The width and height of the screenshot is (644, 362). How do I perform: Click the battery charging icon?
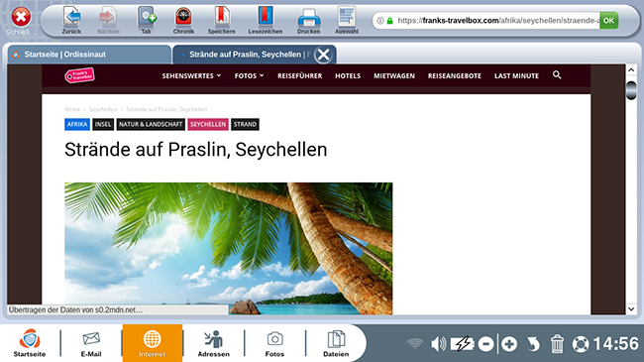463,343
